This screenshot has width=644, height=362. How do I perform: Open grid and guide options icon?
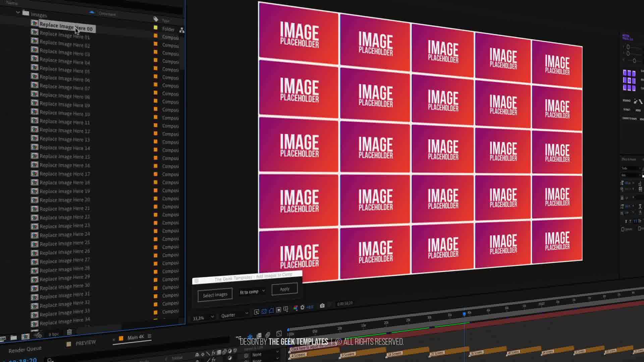[x=286, y=309]
